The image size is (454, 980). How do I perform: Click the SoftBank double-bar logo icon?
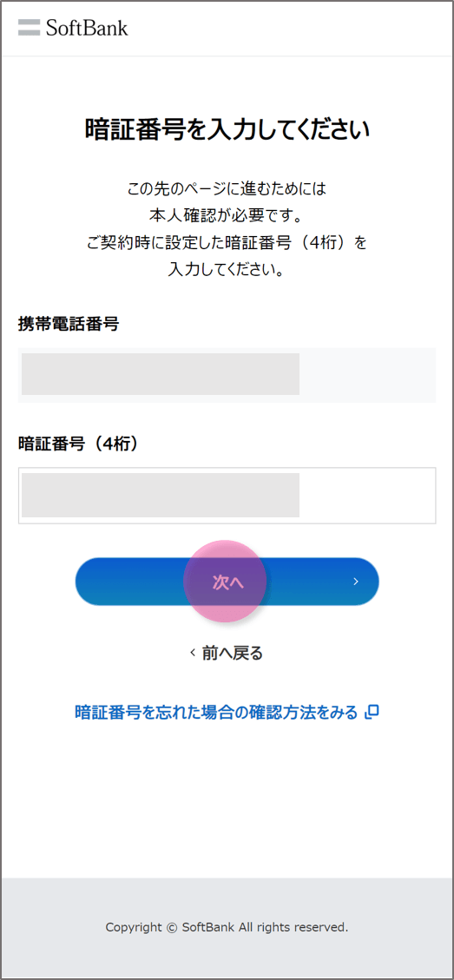pyautogui.click(x=30, y=28)
